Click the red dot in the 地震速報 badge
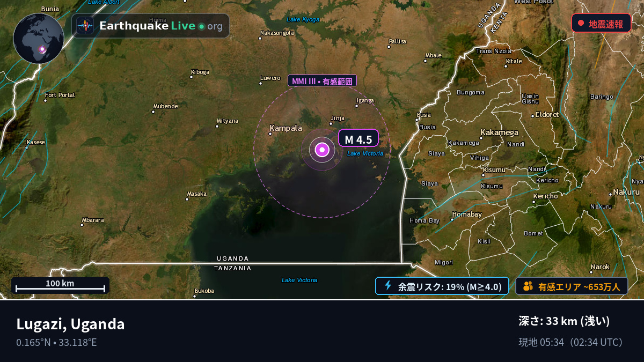 pos(581,23)
